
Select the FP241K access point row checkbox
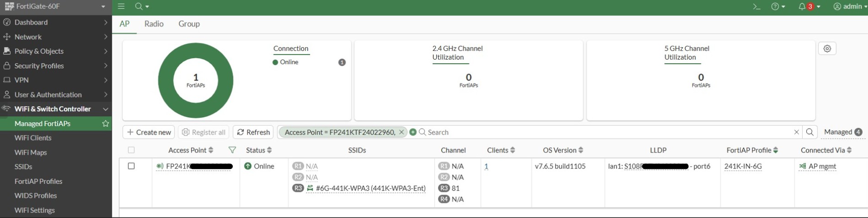click(x=131, y=166)
